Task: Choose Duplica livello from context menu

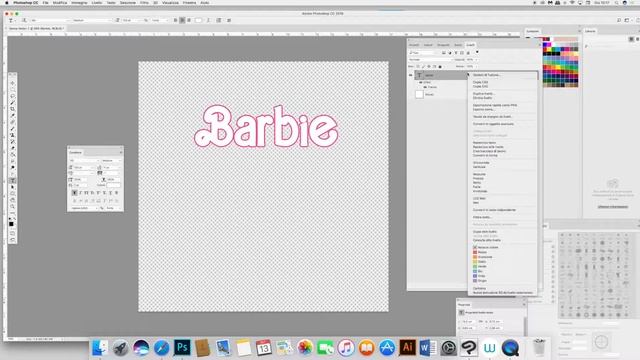Action: (x=484, y=93)
